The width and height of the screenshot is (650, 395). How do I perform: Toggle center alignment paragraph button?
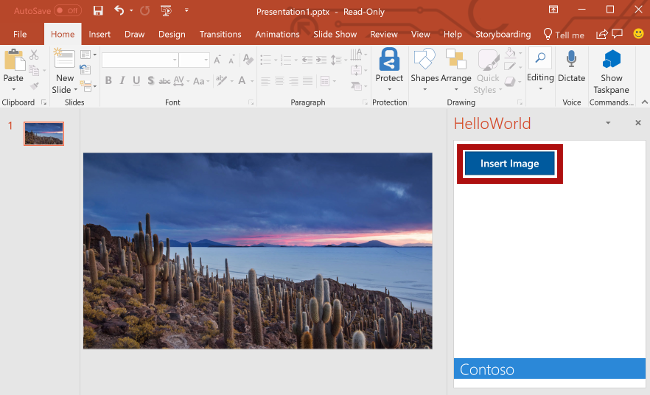(x=279, y=81)
